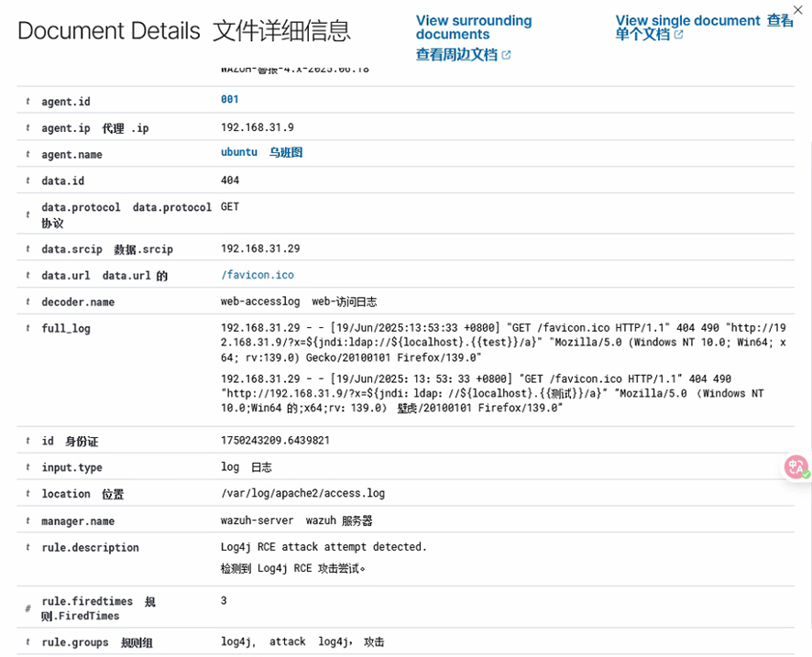Select the data.protocol value GET
The image size is (812, 657).
[230, 206]
